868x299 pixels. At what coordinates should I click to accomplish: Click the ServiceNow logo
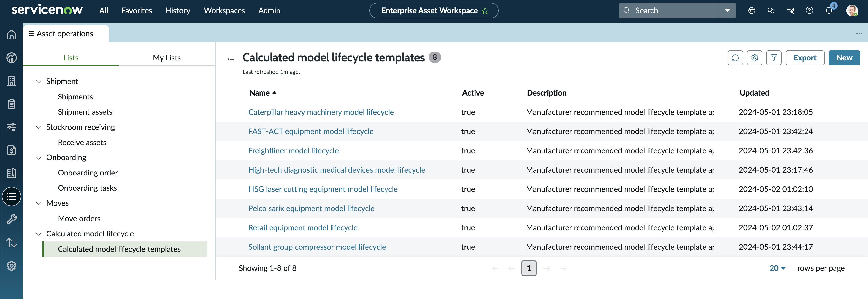click(47, 10)
